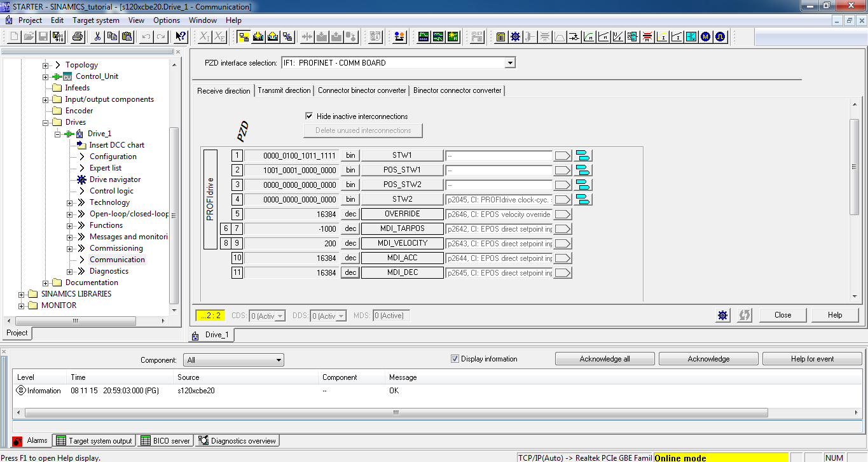Click the Close button in Communication dialog
Viewport: 868px width, 462px height.
point(783,315)
